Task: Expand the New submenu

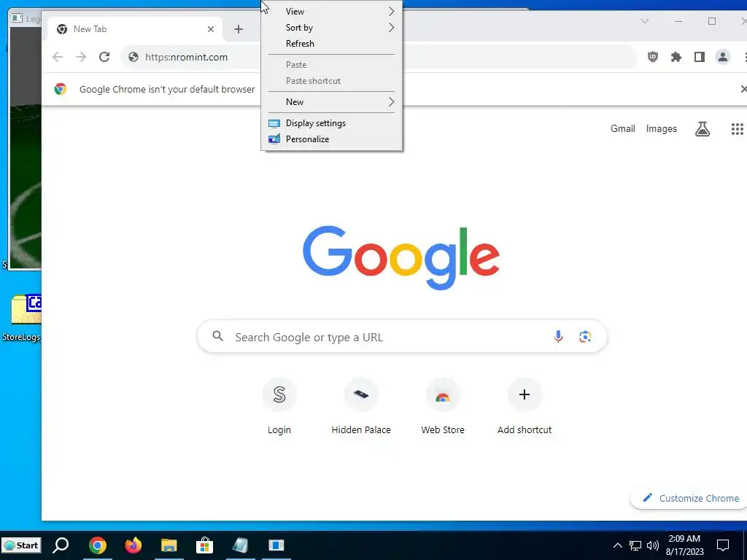Action: coord(332,102)
